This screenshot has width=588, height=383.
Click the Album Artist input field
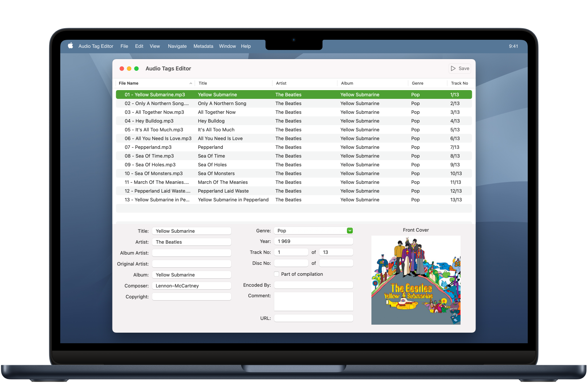(x=192, y=253)
